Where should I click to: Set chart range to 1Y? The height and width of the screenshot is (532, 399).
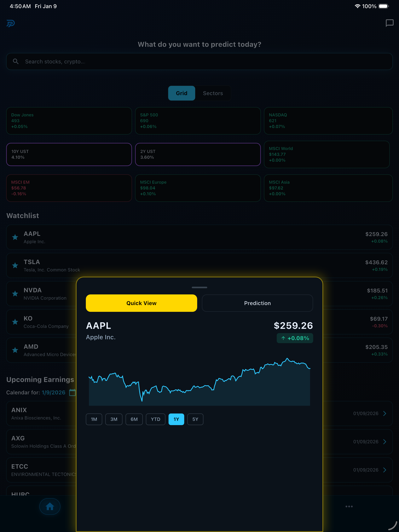[x=176, y=419]
